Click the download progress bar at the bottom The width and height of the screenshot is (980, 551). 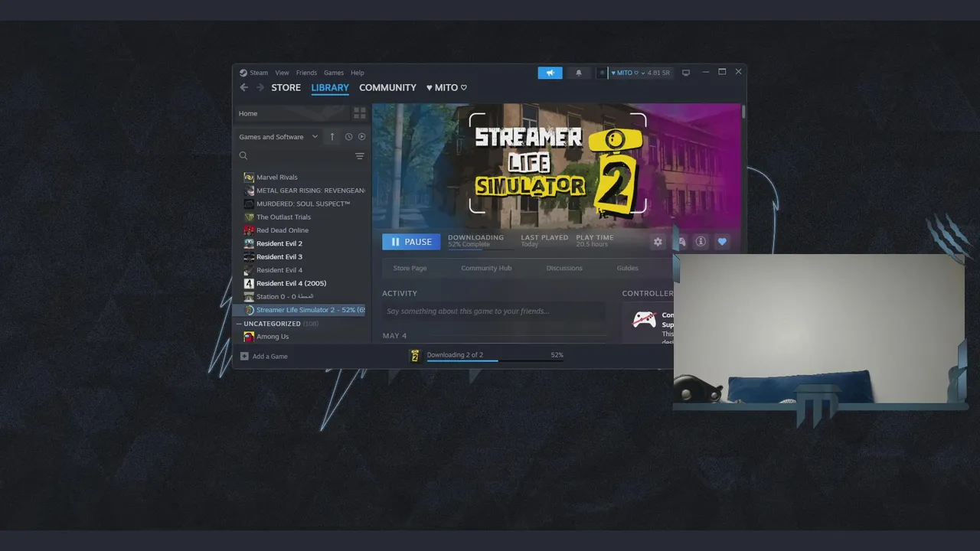[495, 360]
